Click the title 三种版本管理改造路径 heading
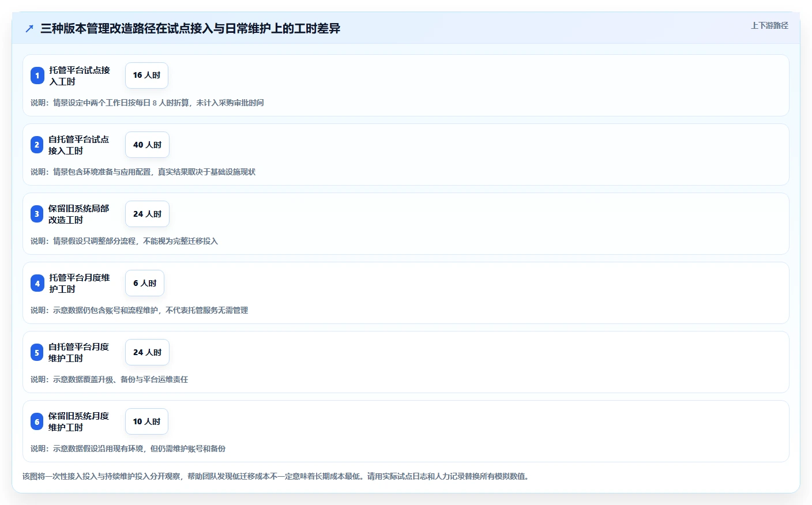 coord(190,28)
